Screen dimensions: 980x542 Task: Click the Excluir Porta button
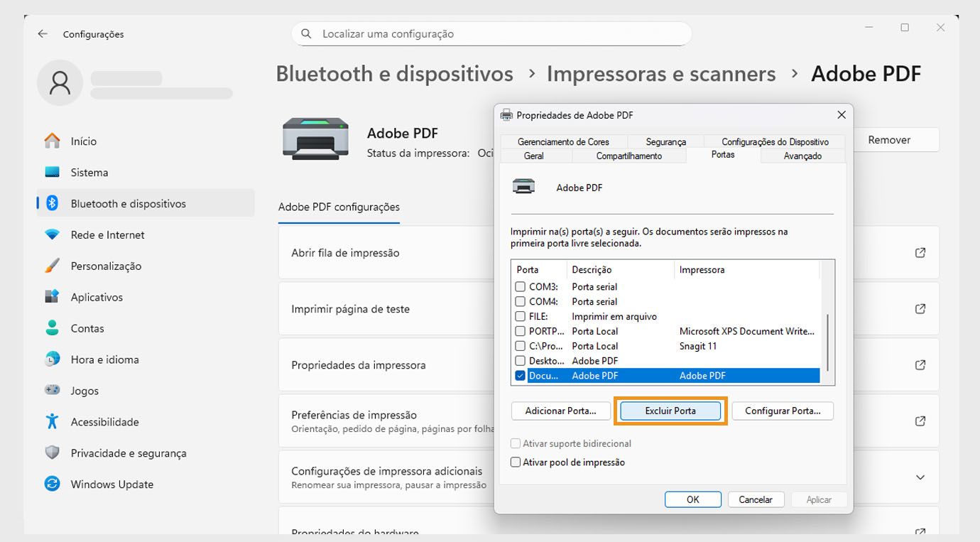[670, 411]
